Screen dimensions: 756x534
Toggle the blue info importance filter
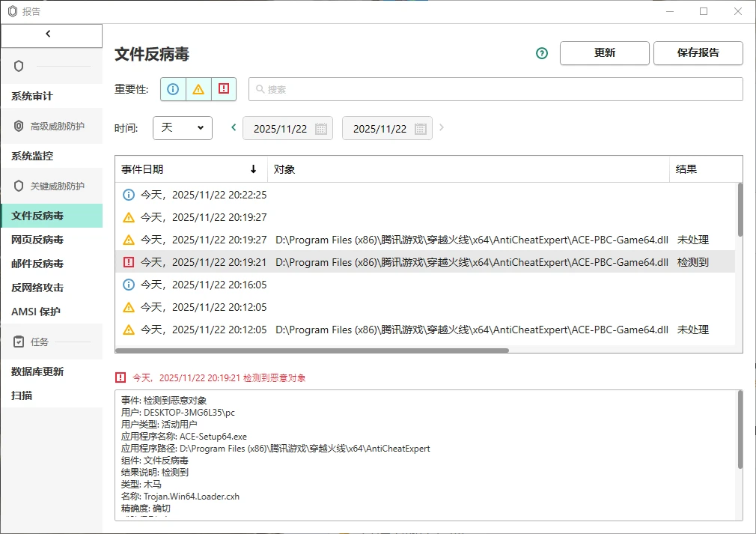(173, 88)
